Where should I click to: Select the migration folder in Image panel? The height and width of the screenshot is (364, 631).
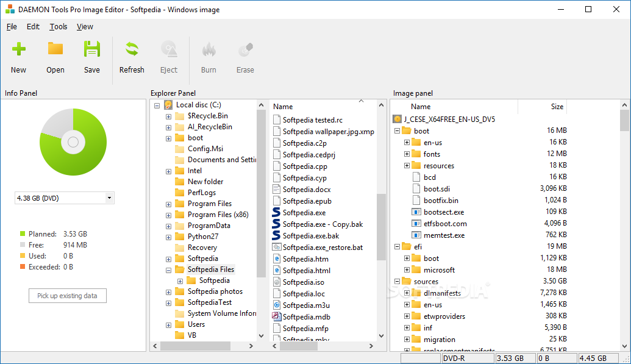coord(439,340)
